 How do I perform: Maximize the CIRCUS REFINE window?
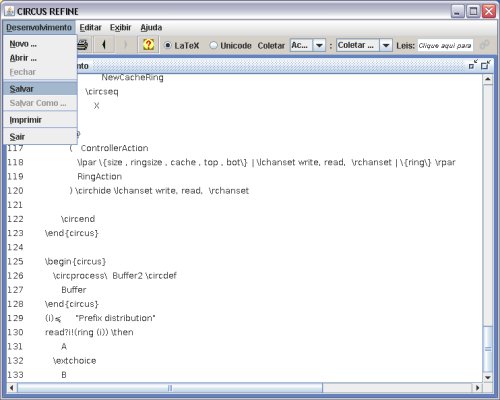pyautogui.click(x=473, y=11)
